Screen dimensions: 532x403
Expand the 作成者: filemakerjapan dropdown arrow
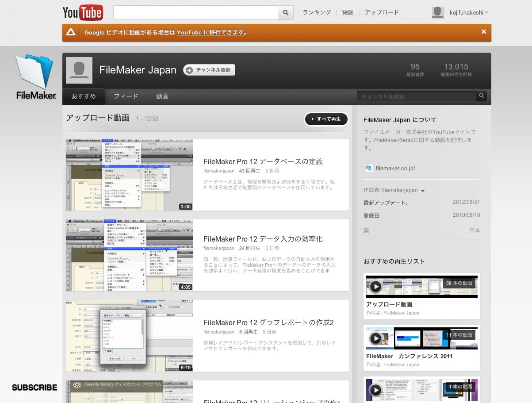click(x=423, y=191)
